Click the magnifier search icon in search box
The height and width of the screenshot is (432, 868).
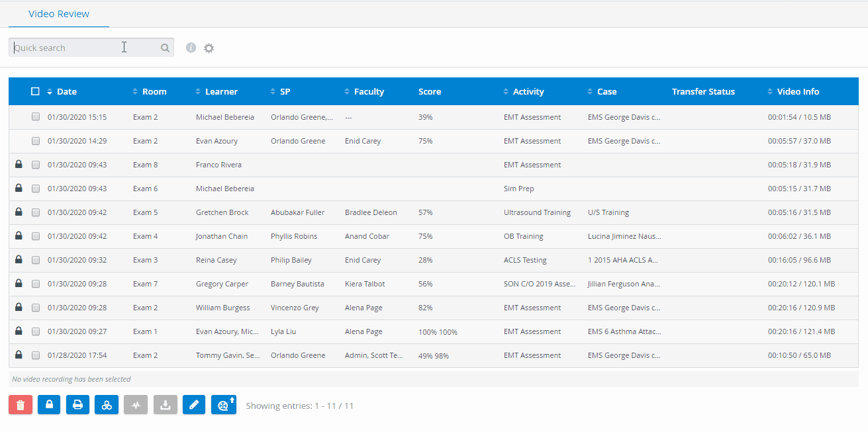click(x=165, y=48)
